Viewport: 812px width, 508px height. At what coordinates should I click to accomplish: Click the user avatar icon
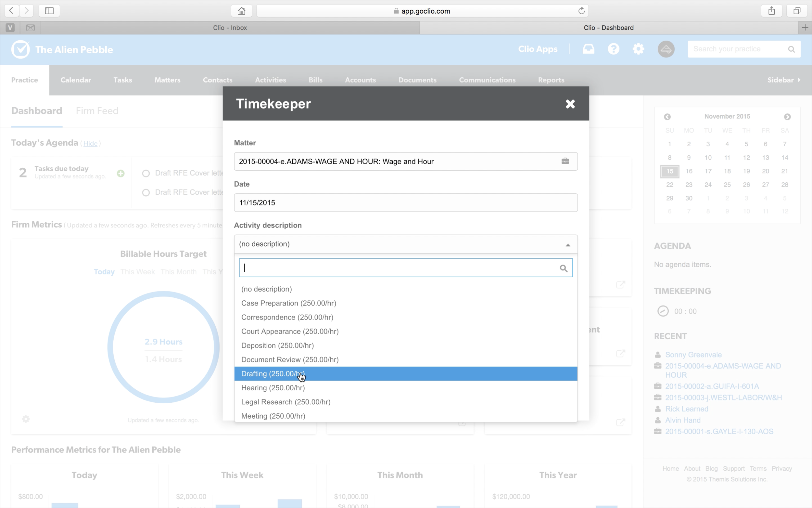pos(666,49)
